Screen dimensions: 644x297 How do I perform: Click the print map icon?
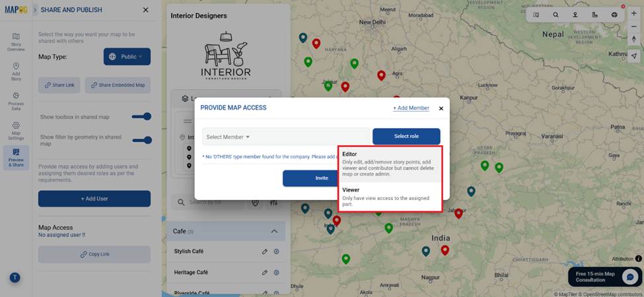point(615,15)
